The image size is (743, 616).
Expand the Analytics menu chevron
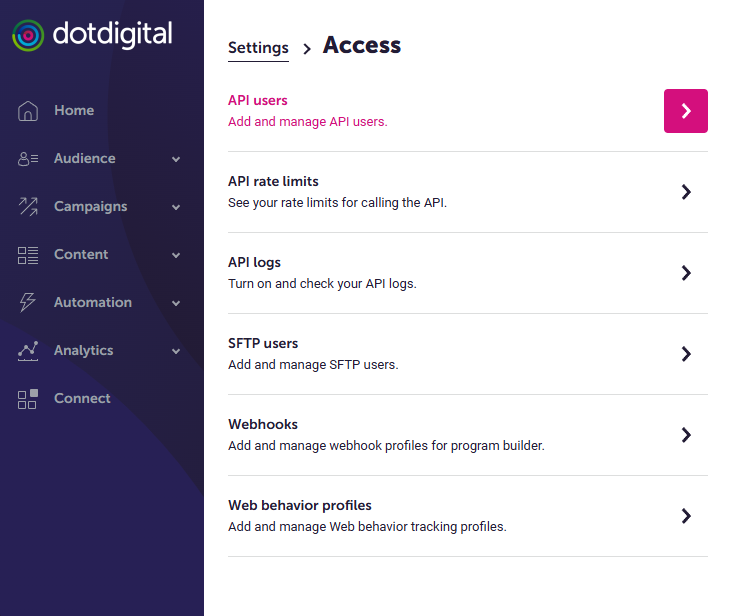(x=176, y=351)
